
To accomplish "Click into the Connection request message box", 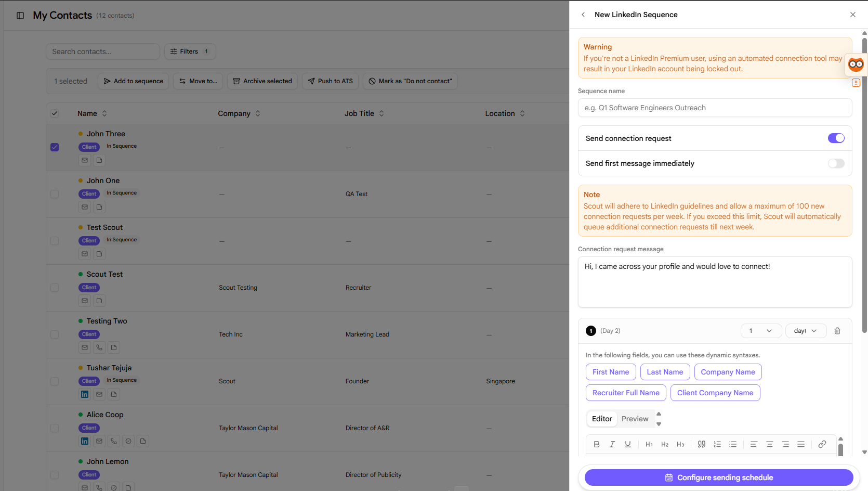I will [x=715, y=282].
